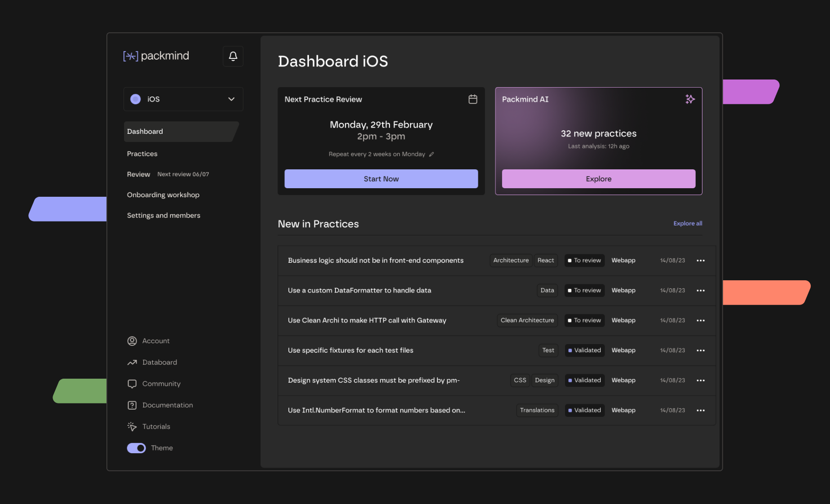
Task: Start the practice review now
Action: tap(381, 179)
